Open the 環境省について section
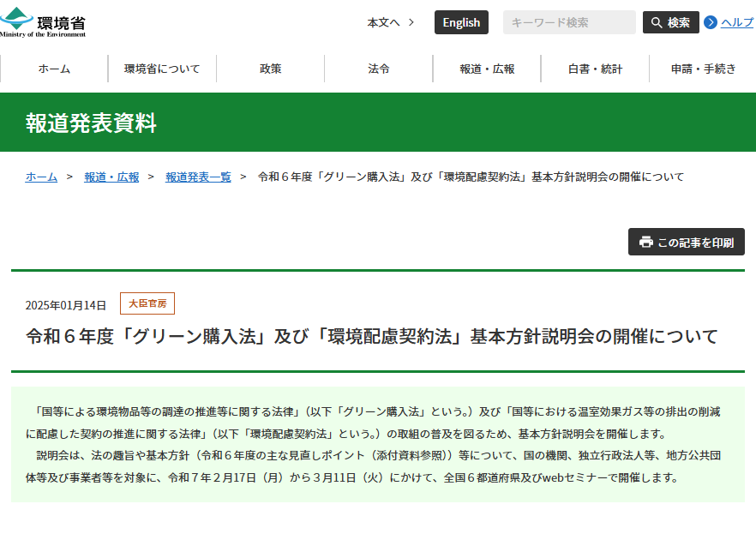The width and height of the screenshot is (756, 540). 161,69
